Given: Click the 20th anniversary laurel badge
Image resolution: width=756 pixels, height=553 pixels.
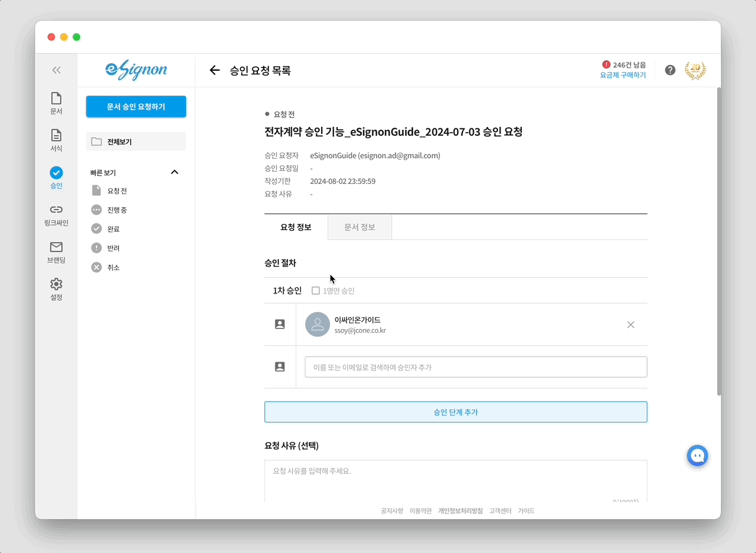Looking at the screenshot, I should (695, 70).
